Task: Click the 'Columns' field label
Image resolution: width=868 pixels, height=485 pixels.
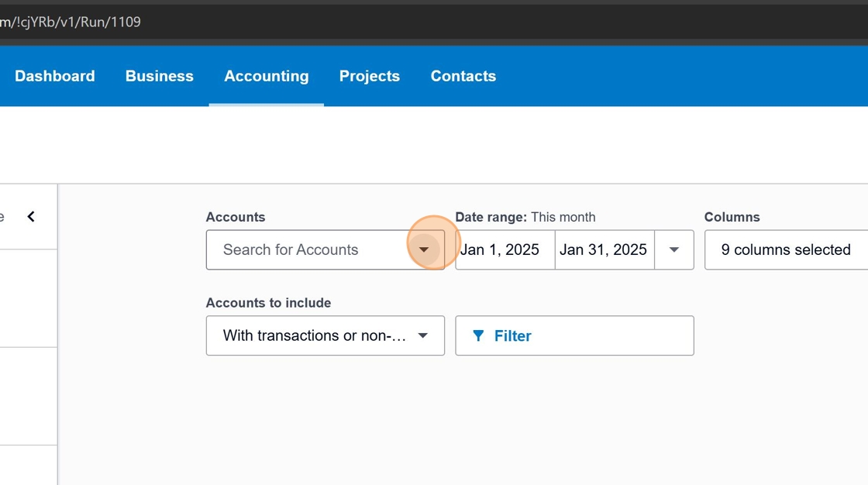Action: pyautogui.click(x=732, y=217)
